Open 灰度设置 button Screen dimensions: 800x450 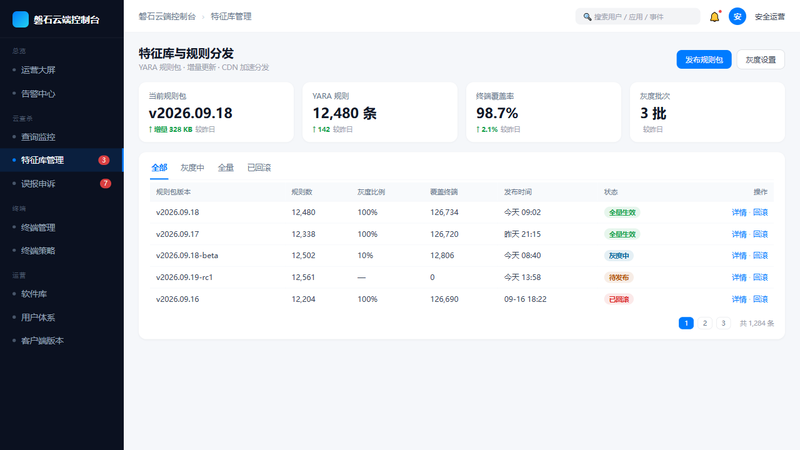(760, 60)
